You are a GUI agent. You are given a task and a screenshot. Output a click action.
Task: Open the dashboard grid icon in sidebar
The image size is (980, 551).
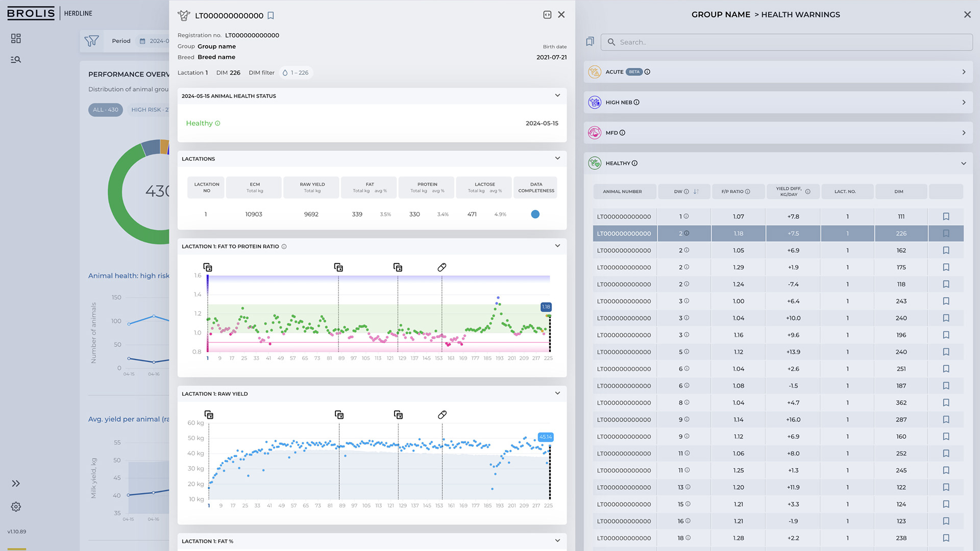(x=16, y=38)
